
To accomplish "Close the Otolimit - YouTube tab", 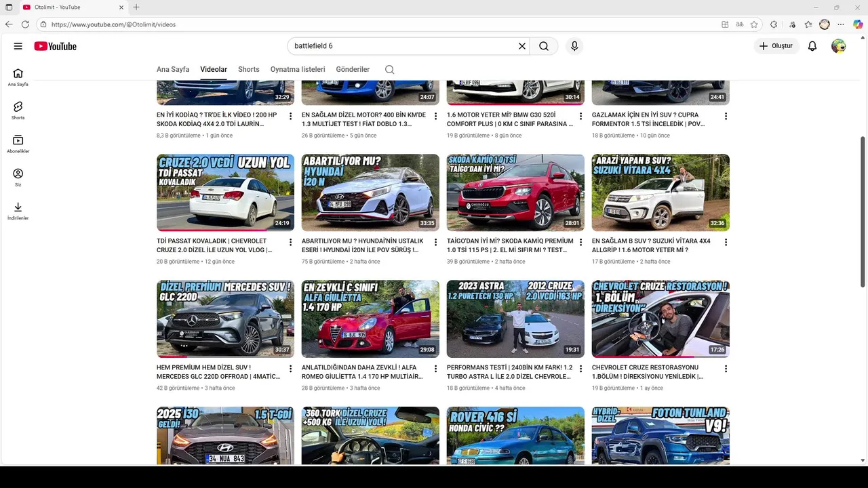I will [121, 7].
